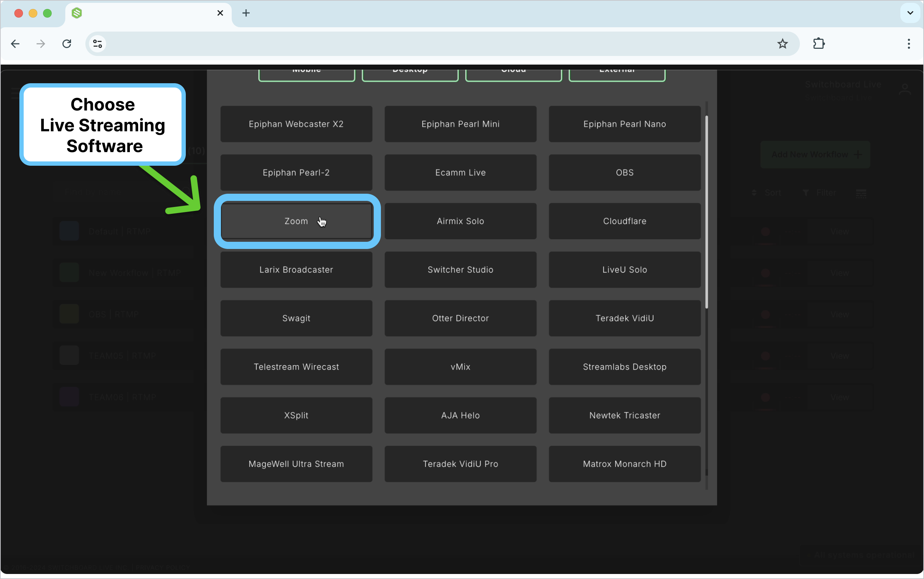
Task: Choose Epiphan Pearl-2
Action: [296, 173]
